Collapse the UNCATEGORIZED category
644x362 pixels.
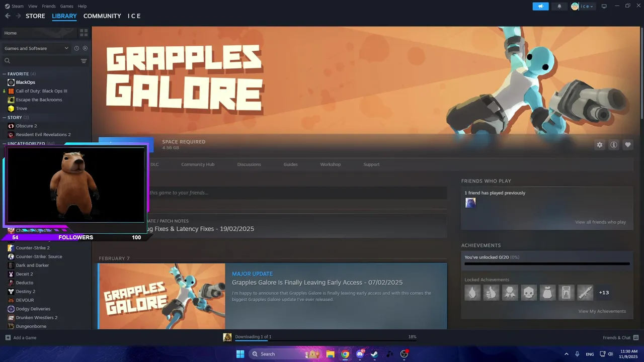pyautogui.click(x=5, y=143)
